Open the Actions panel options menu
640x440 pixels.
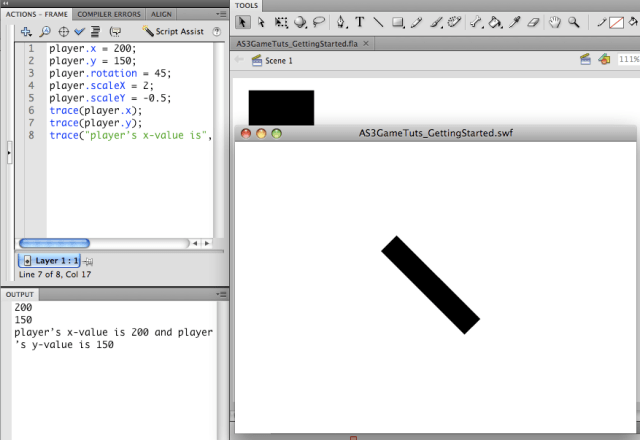click(221, 14)
